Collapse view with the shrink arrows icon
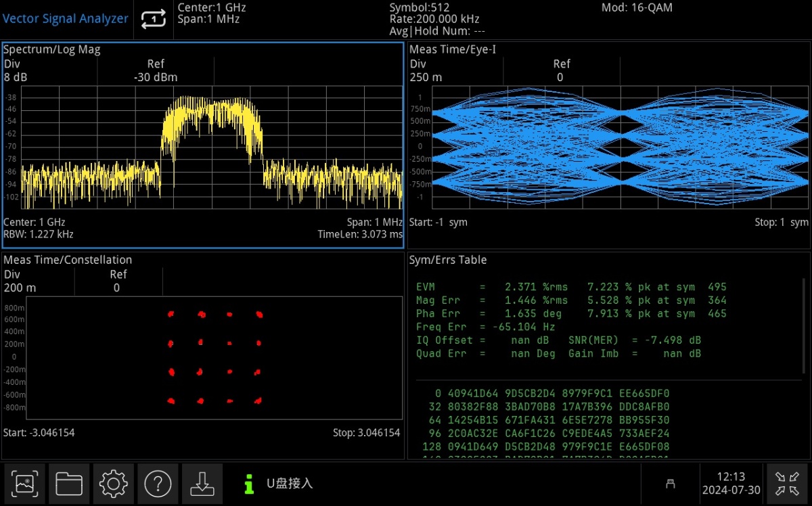The width and height of the screenshot is (812, 506). click(787, 483)
